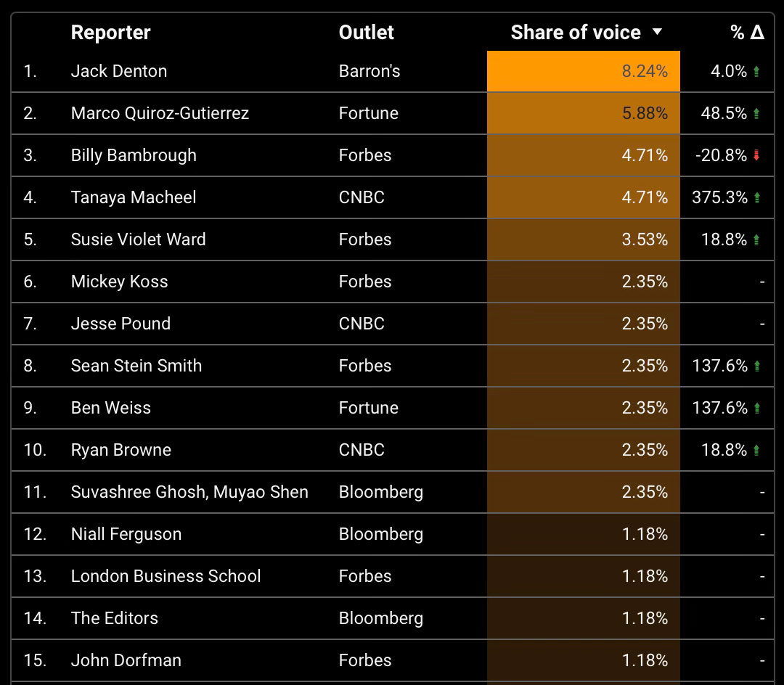Click up arrow in Ben Weiss row

click(757, 408)
